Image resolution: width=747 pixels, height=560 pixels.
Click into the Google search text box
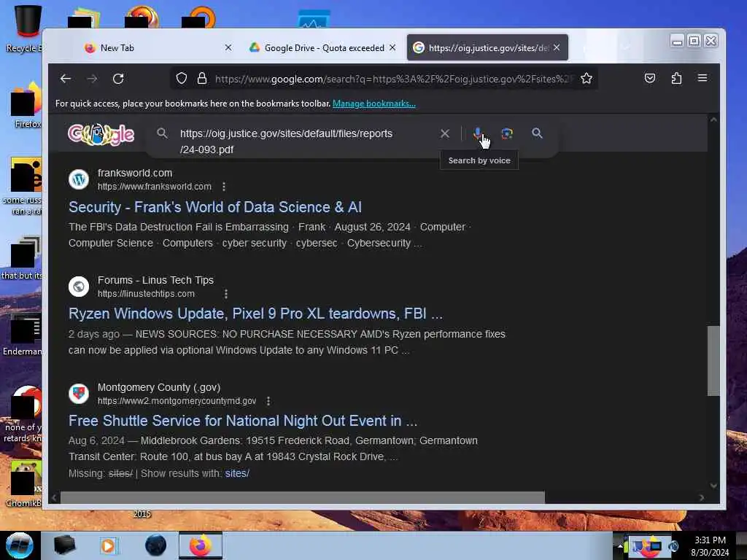[x=305, y=141]
